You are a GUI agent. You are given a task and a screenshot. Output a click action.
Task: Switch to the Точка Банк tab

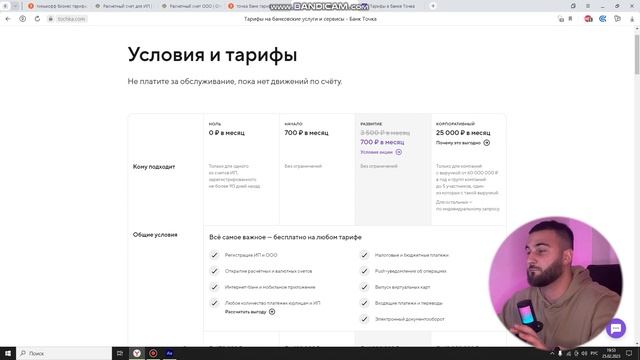(x=249, y=6)
